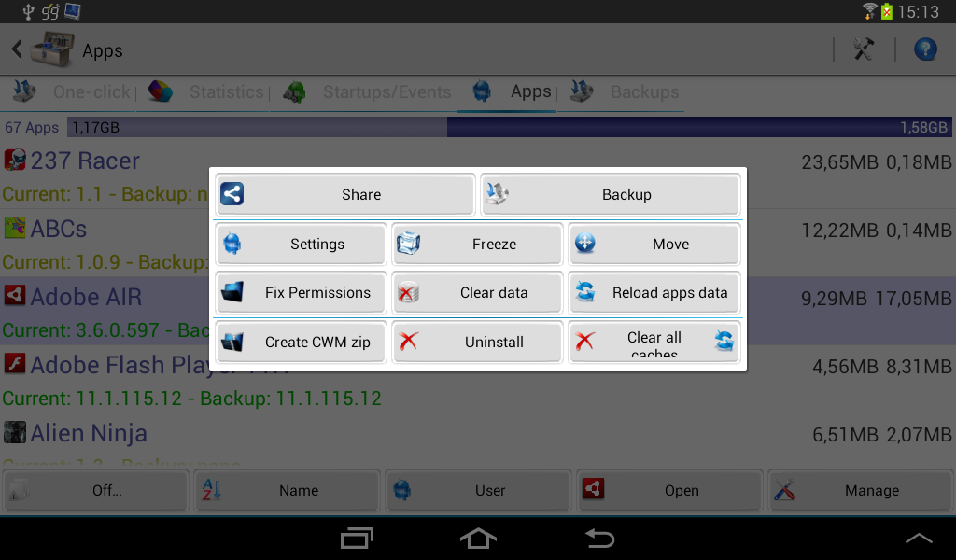Tap the back arrow in title bar
The width and height of the screenshot is (956, 560).
click(x=15, y=49)
